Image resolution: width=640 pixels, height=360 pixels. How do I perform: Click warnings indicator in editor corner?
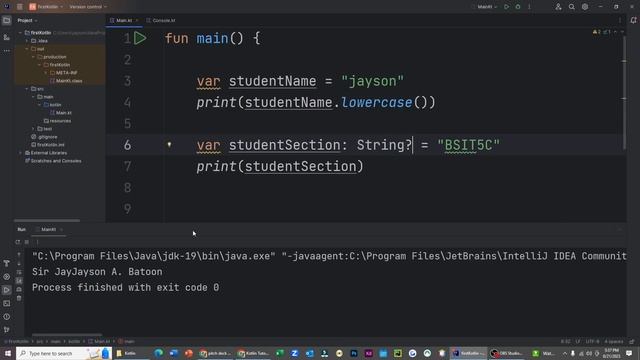click(602, 32)
